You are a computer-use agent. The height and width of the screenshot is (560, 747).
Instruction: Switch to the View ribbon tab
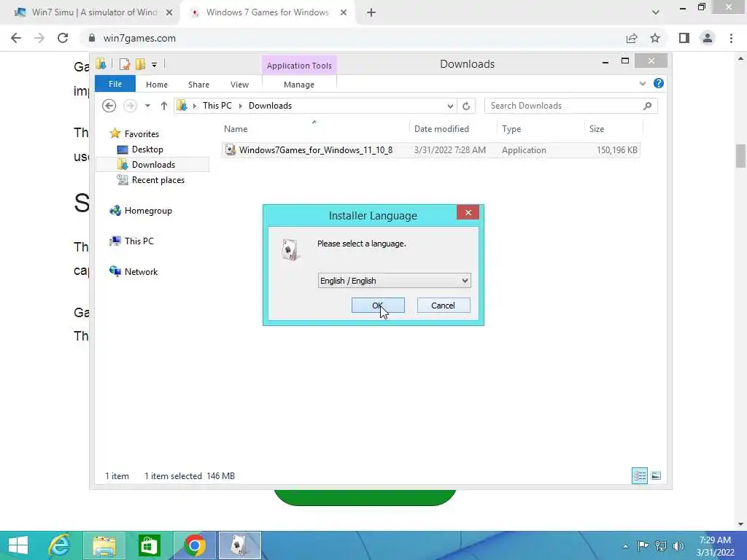(x=239, y=85)
